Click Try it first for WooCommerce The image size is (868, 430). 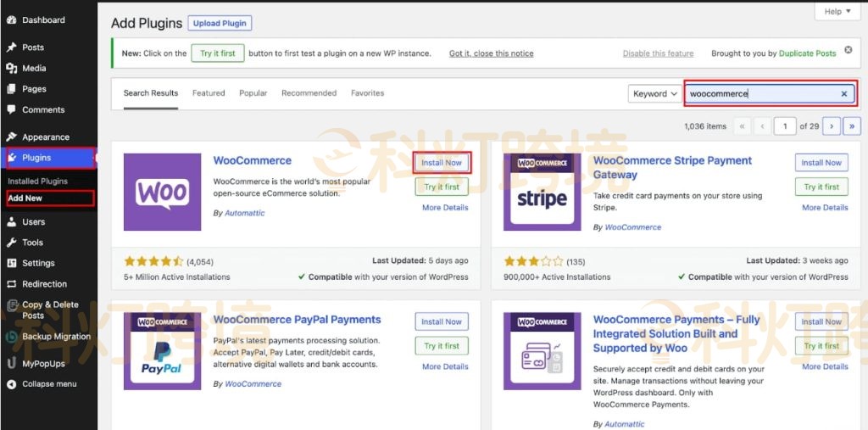point(442,187)
